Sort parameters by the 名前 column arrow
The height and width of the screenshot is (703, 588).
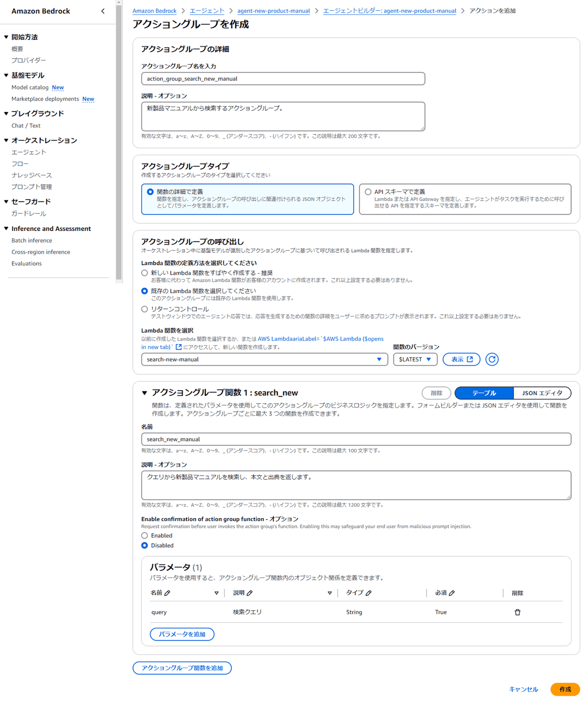click(216, 593)
